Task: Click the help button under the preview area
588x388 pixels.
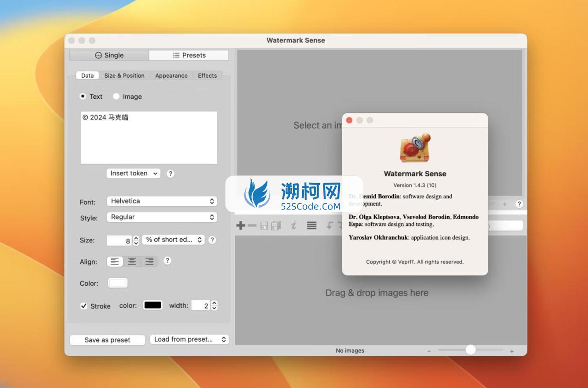Action: 519,204
